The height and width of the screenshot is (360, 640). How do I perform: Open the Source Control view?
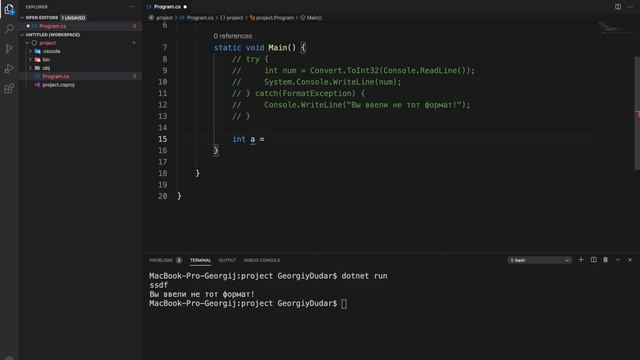pyautogui.click(x=9, y=49)
